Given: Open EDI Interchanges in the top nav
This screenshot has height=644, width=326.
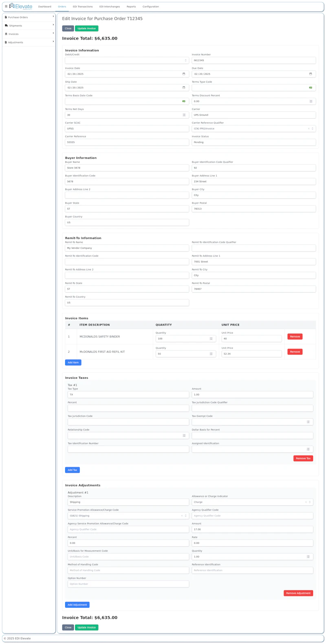Looking at the screenshot, I should tap(110, 7).
